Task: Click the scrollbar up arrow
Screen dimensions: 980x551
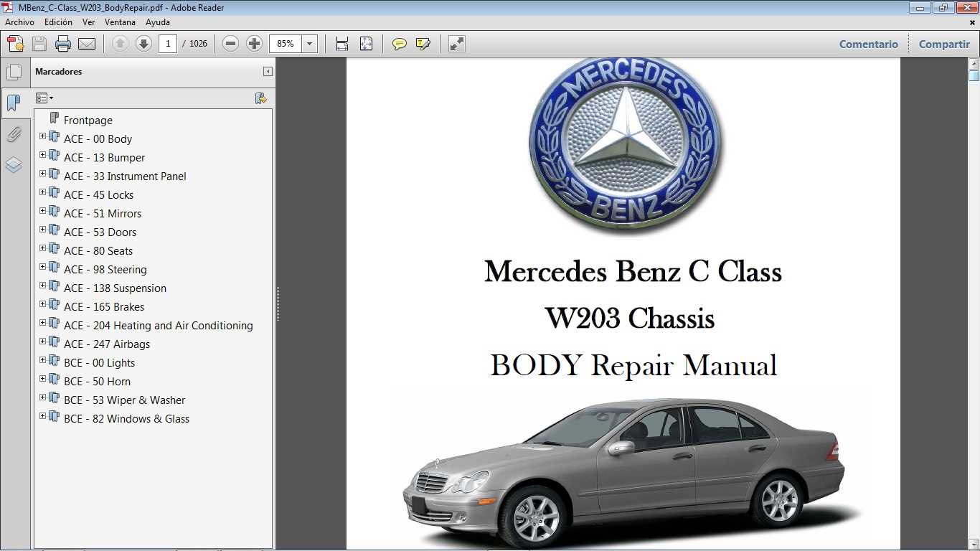Action: [974, 64]
